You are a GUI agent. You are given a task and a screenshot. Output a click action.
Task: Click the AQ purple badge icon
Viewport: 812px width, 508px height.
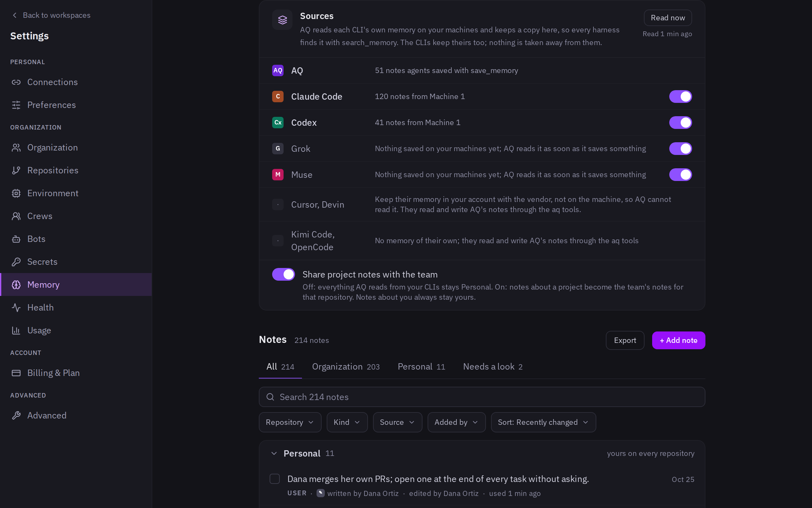(278, 70)
